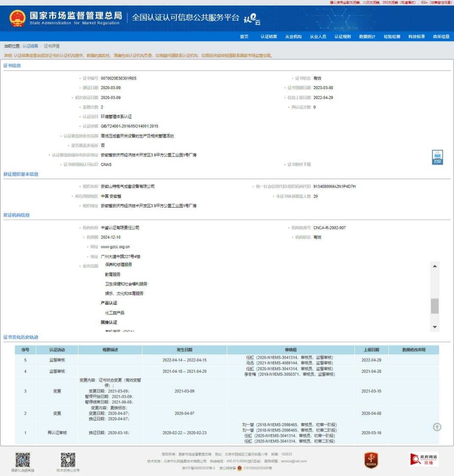
Task: Click the 再认证审核 cell in row 1
Action: pyautogui.click(x=57, y=433)
